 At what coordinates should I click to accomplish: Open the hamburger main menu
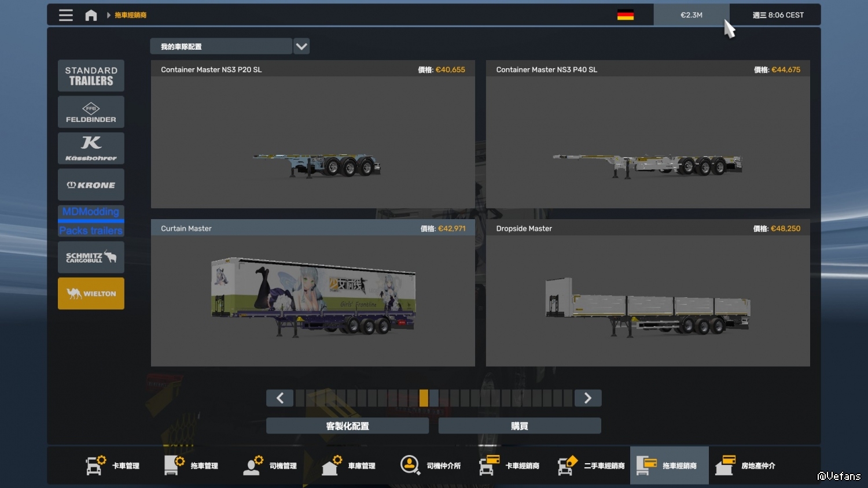(66, 15)
